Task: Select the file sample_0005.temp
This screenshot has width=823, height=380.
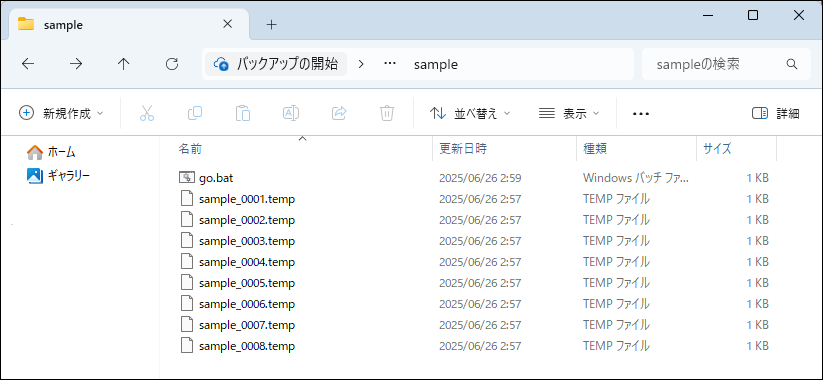Action: click(x=247, y=283)
